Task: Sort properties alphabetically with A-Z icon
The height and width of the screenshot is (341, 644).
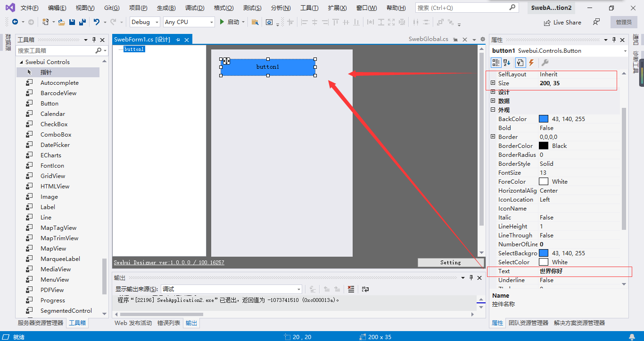Action: click(507, 63)
